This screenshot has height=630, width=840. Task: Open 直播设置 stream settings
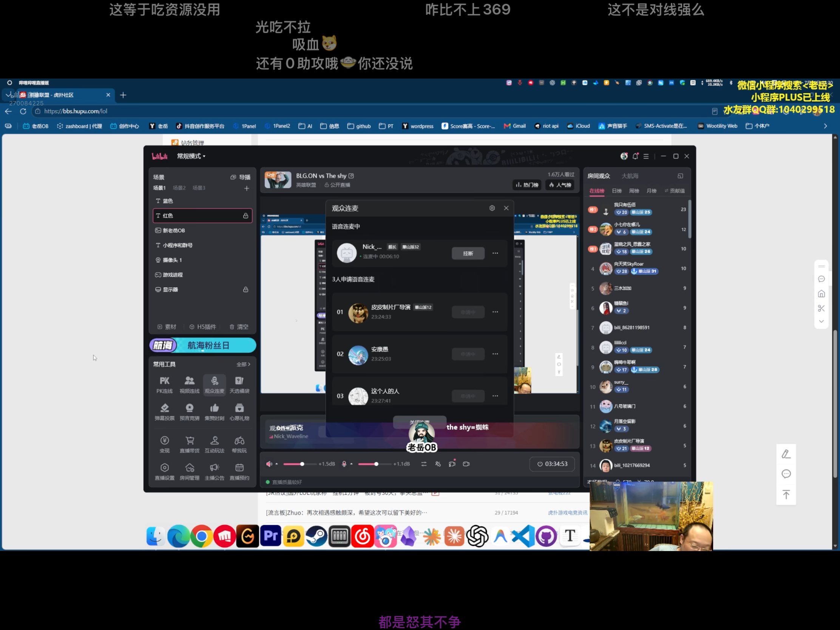[x=164, y=471]
